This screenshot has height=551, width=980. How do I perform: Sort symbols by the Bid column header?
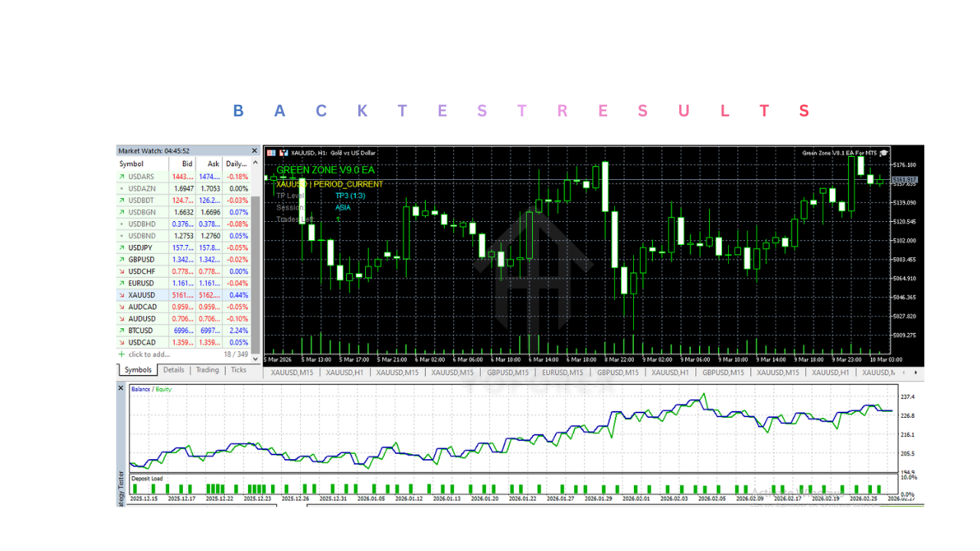[187, 164]
